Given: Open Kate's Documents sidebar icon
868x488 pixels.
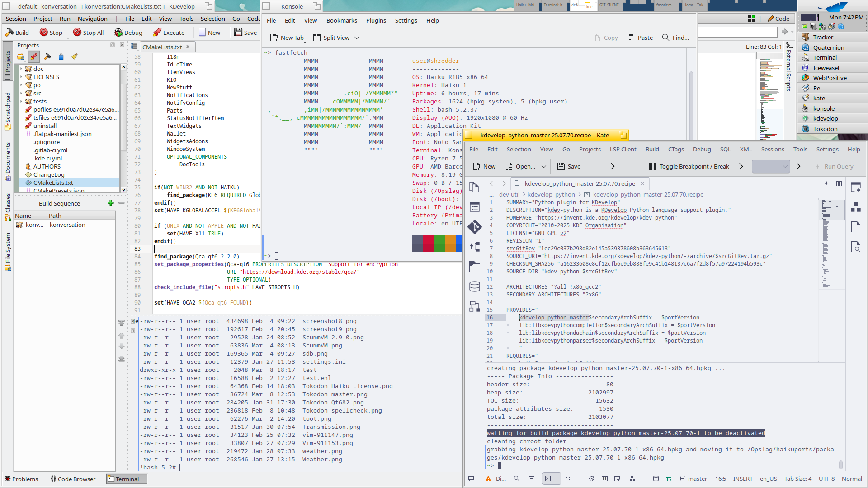Looking at the screenshot, I should pos(474,187).
